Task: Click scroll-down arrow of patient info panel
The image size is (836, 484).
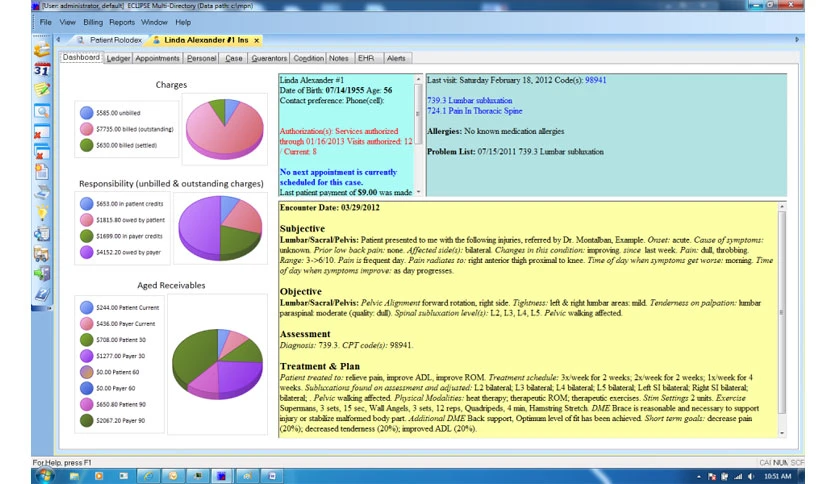Action: (x=419, y=192)
